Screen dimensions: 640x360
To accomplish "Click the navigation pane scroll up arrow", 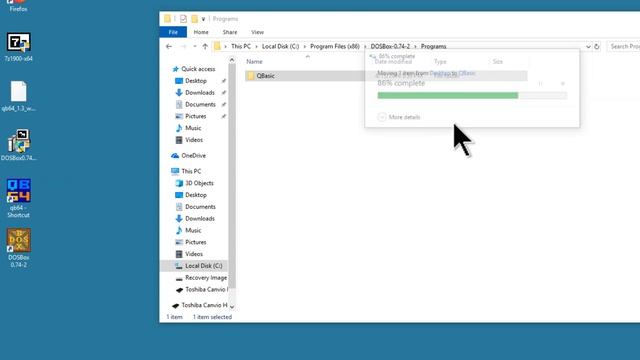I will point(232,60).
